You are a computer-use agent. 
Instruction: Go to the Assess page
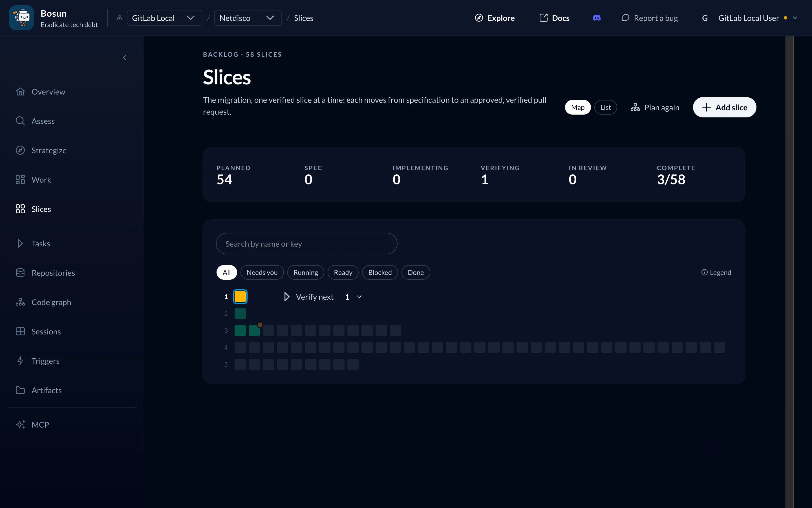pyautogui.click(x=35, y=121)
